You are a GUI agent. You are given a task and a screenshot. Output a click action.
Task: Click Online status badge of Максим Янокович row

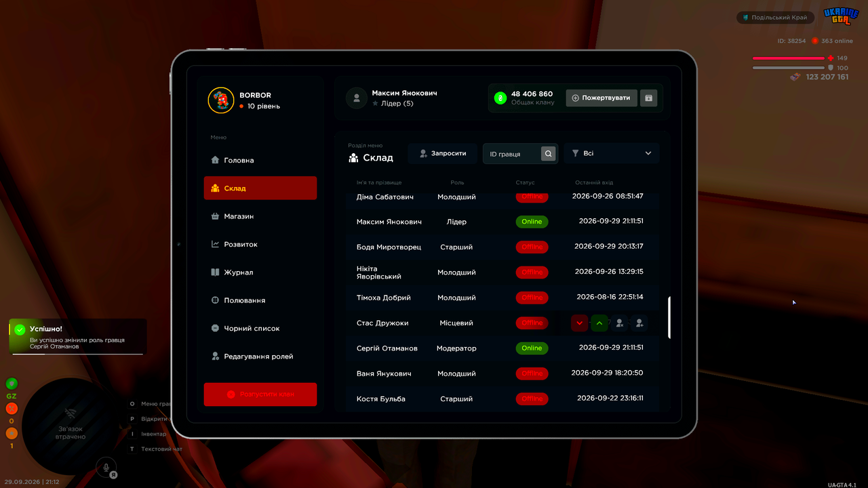(x=532, y=222)
